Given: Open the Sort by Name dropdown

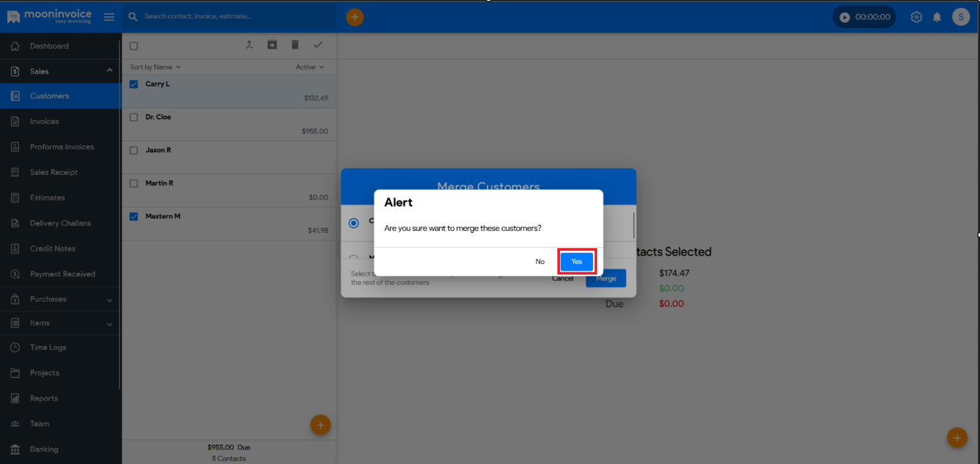Looking at the screenshot, I should (155, 67).
